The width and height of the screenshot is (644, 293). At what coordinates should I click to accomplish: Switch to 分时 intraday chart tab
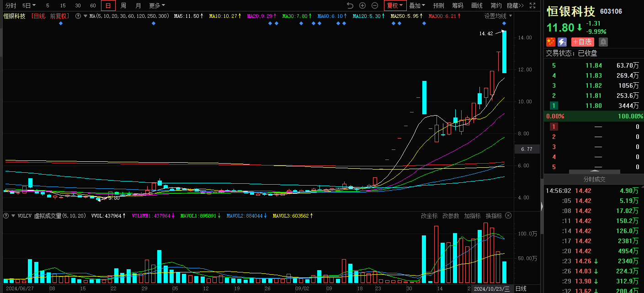(11, 5)
